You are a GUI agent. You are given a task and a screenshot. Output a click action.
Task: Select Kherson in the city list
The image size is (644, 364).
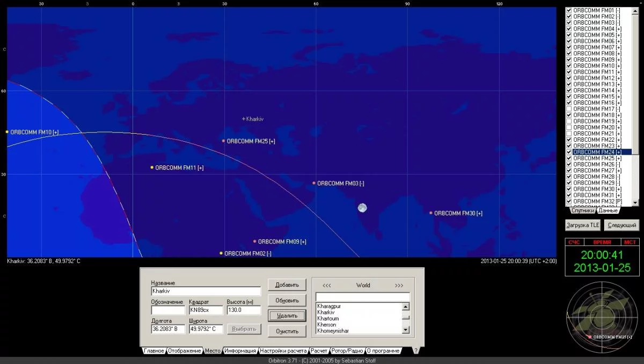click(358, 325)
